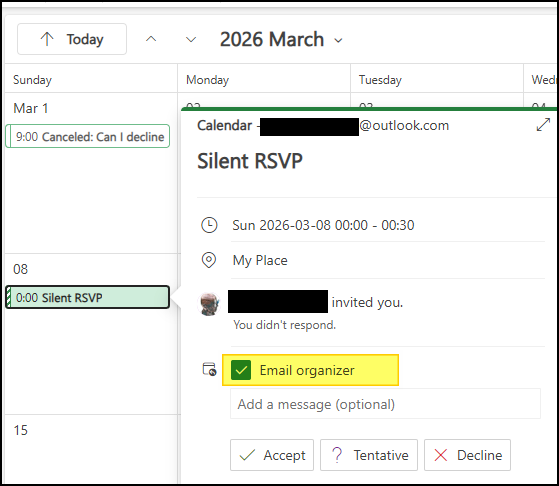Open the Canceled: Can I decline event

[x=88, y=136]
